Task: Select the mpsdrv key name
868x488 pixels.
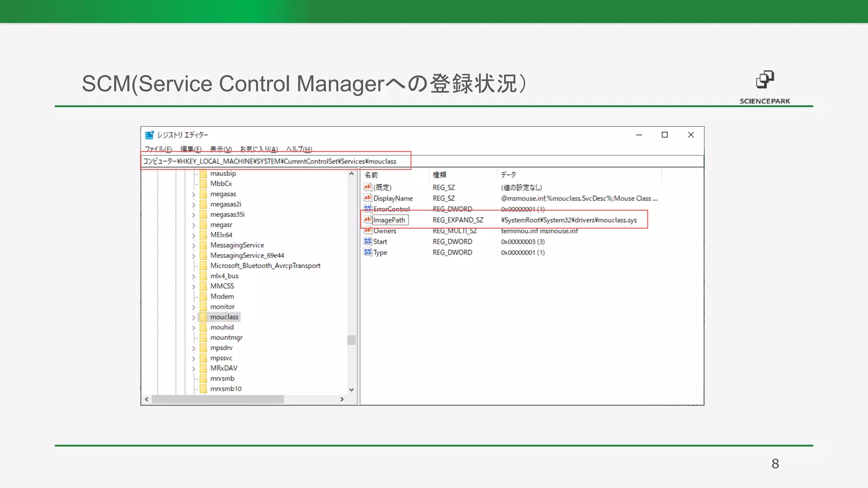Action: (221, 348)
